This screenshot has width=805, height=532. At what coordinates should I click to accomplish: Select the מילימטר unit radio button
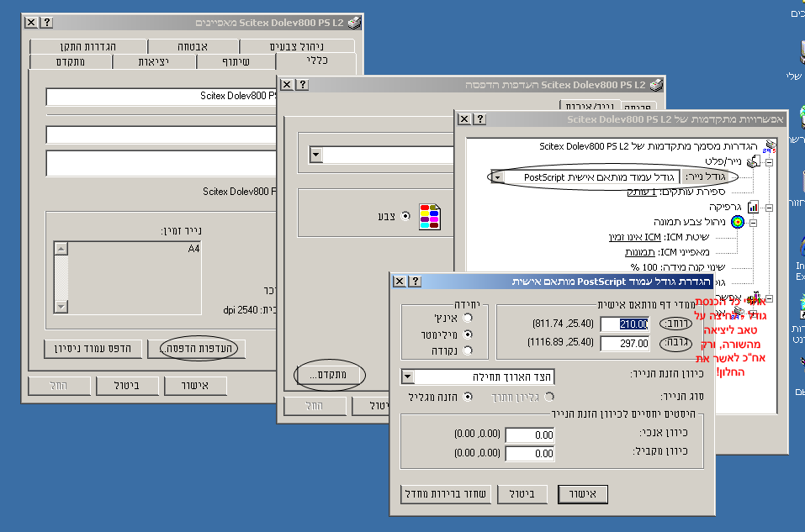[x=468, y=334]
